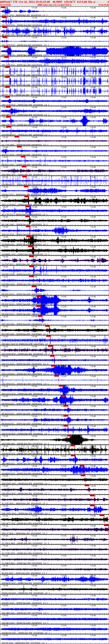Select the "UW OBD EHZ" trace label

pyautogui.click(x=25, y=324)
